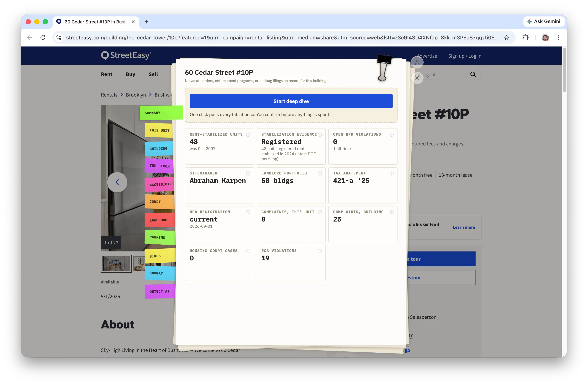Open the BIKES sticky tab

point(160,256)
